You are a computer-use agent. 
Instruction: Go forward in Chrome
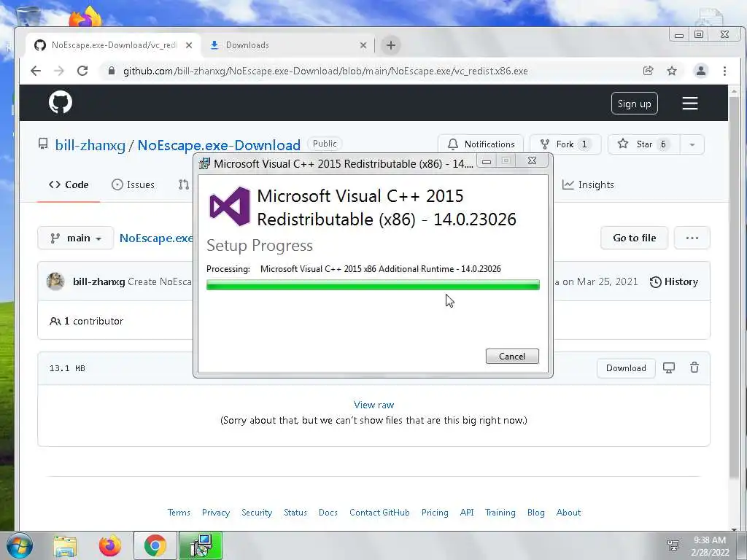point(58,71)
